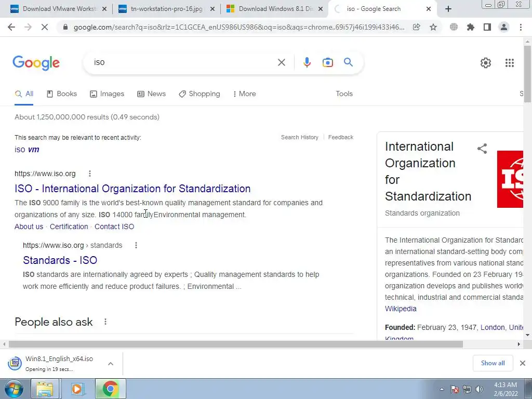Open options for iso.org result

click(x=89, y=174)
